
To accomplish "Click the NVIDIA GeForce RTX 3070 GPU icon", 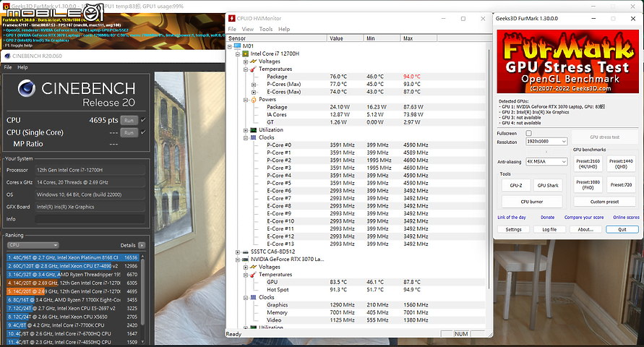I will [245, 259].
